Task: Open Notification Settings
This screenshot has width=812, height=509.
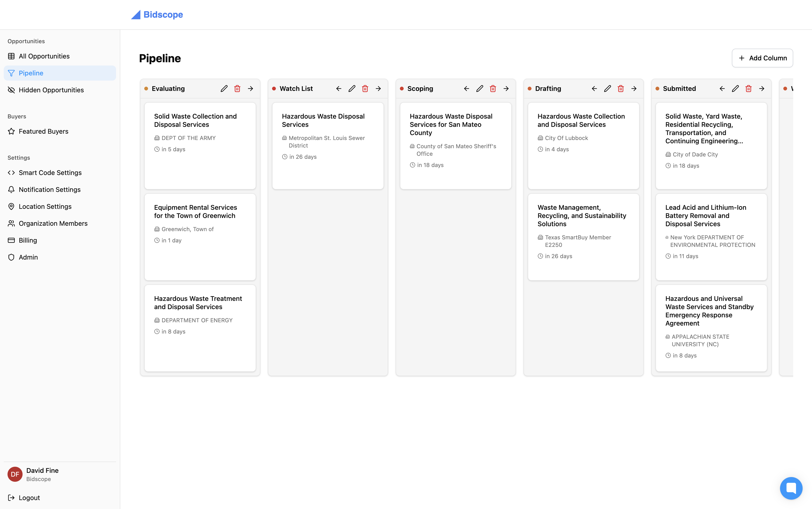Action: [x=50, y=190]
